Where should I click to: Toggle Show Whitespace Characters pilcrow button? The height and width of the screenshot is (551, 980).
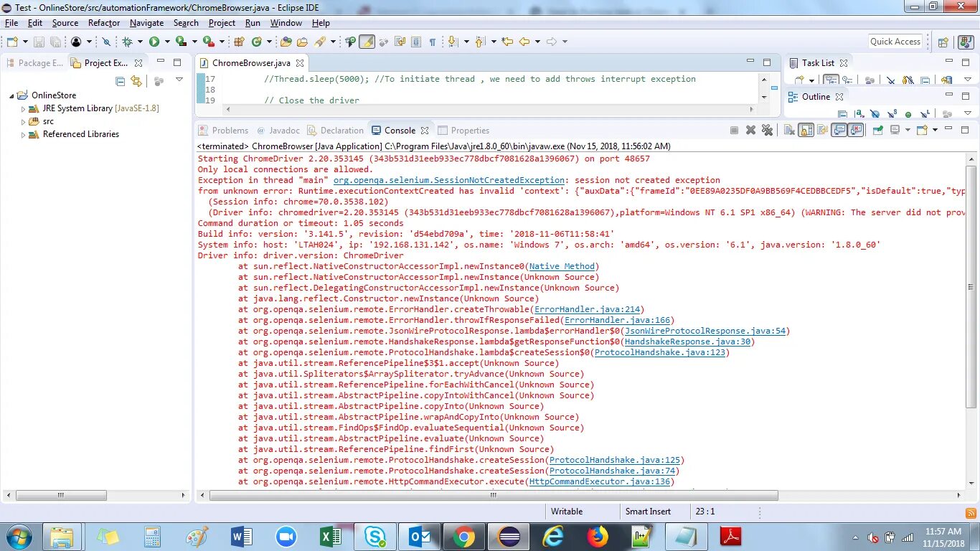(433, 42)
